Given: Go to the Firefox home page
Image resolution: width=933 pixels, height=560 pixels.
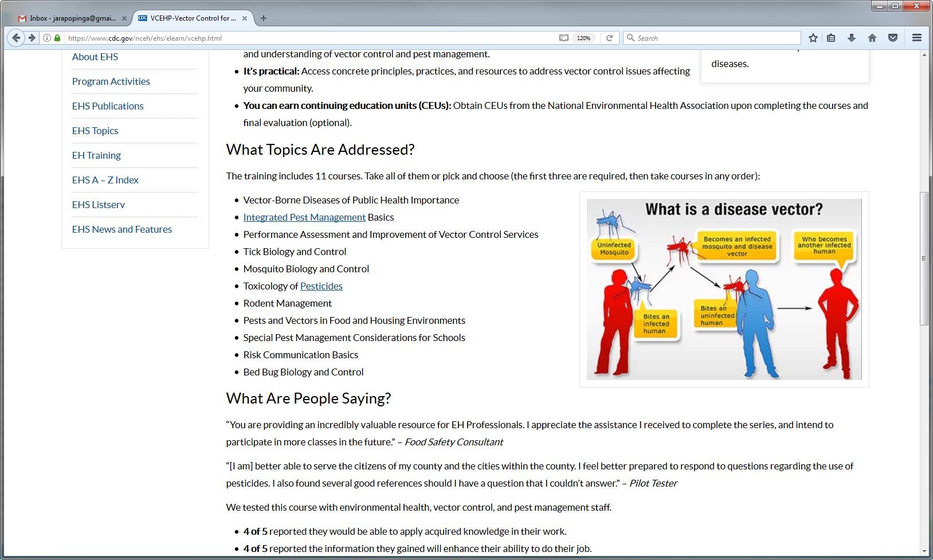Looking at the screenshot, I should click(x=872, y=38).
